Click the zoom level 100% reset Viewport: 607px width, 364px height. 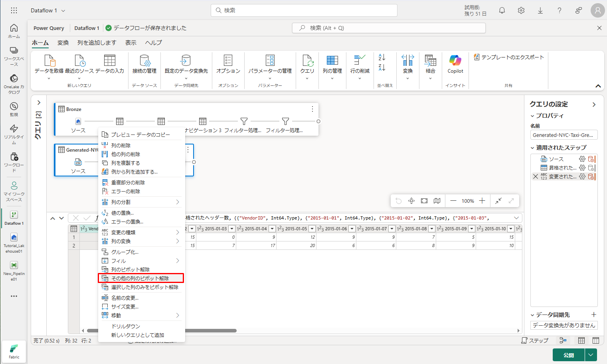(x=468, y=201)
